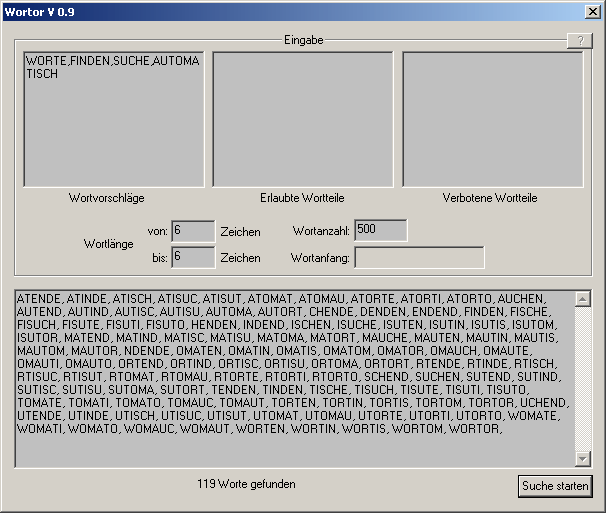Click the Wortlänge label
The width and height of the screenshot is (606, 513).
(108, 244)
